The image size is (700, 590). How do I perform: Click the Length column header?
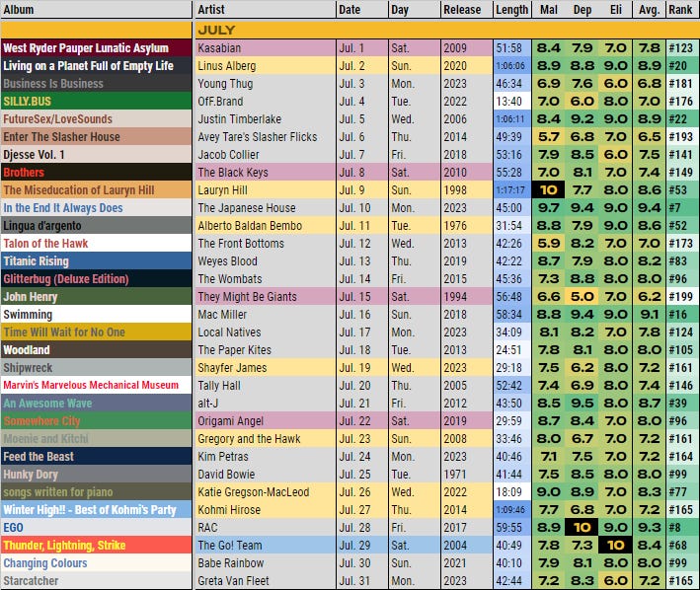point(512,9)
